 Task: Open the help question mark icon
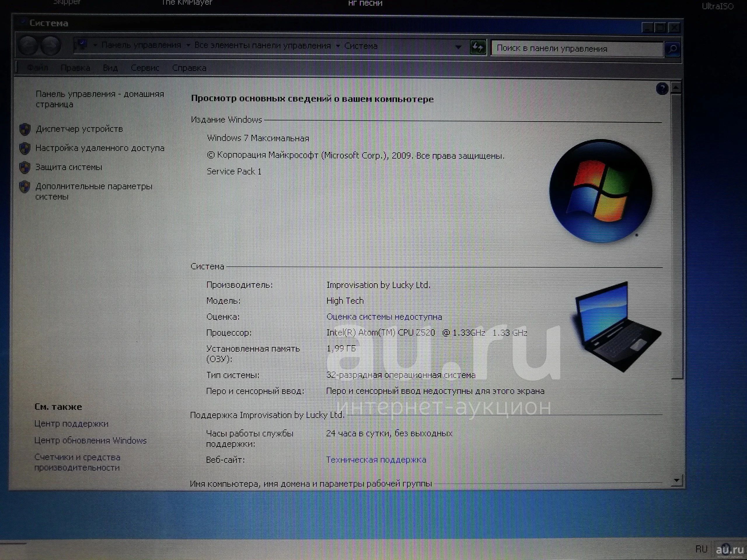click(662, 89)
